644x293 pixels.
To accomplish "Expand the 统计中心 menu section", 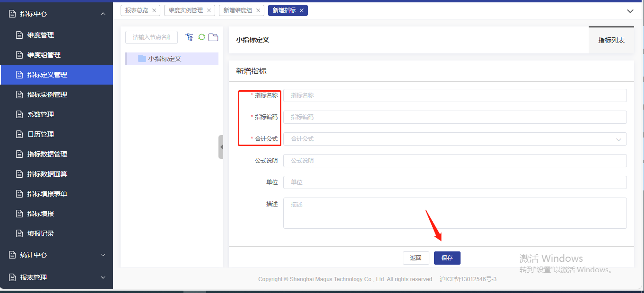I will [56, 255].
